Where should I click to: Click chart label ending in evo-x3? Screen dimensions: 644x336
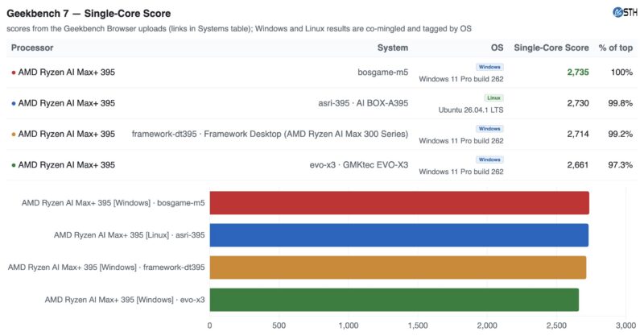point(125,300)
